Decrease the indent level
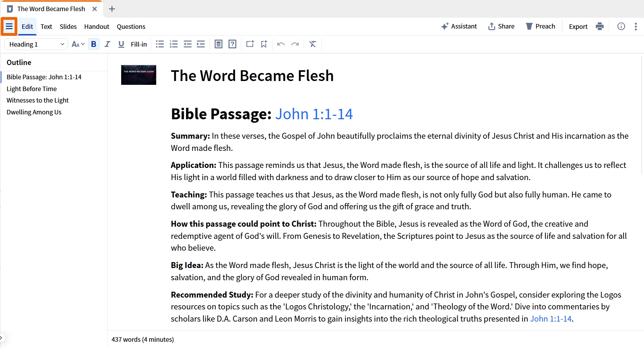The height and width of the screenshot is (348, 644). coord(187,44)
